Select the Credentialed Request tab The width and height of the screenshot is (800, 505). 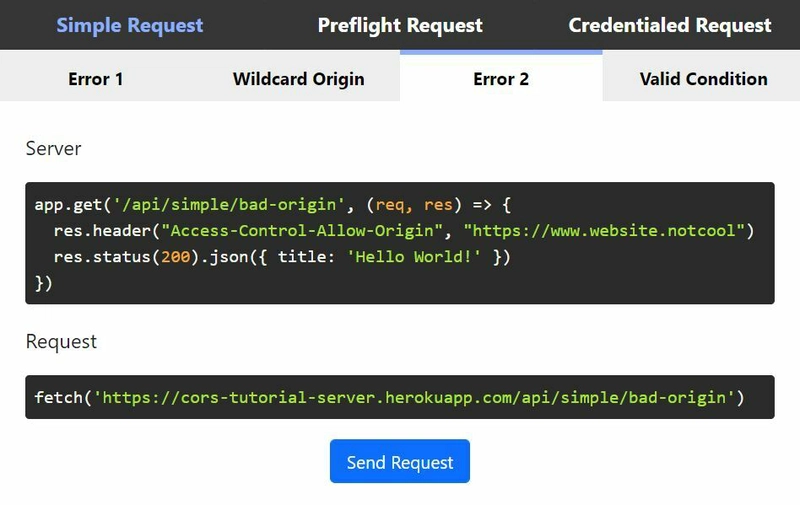point(669,25)
